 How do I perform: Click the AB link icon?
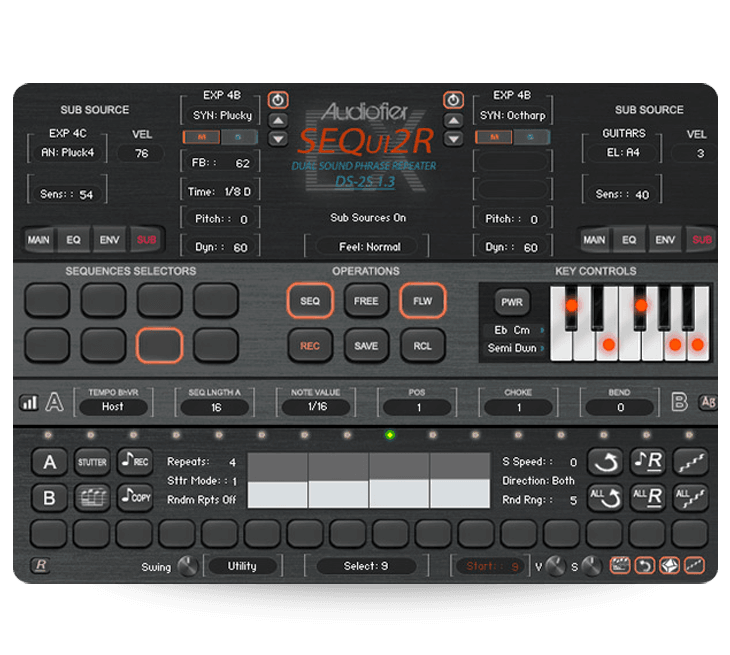[x=708, y=402]
